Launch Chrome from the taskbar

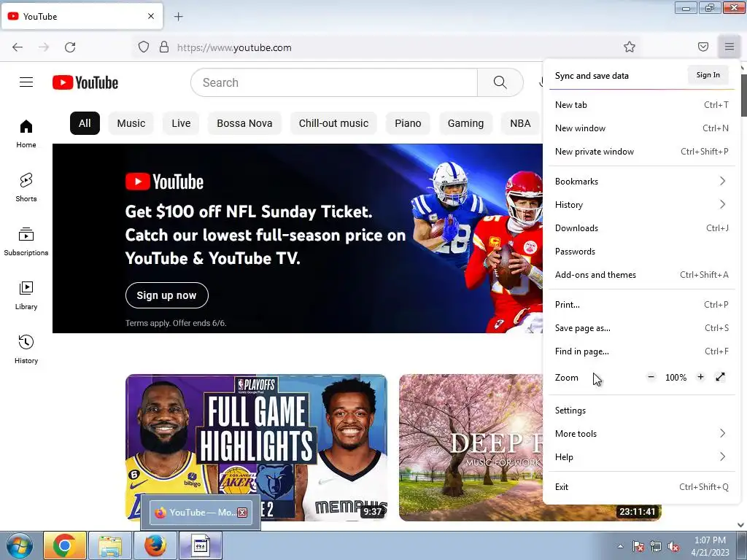[65, 545]
